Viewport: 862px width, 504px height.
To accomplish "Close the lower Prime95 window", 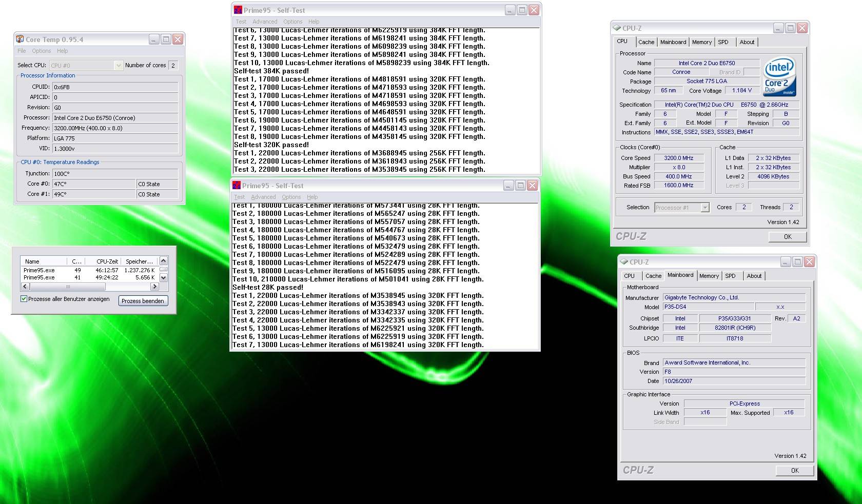I will pyautogui.click(x=532, y=185).
